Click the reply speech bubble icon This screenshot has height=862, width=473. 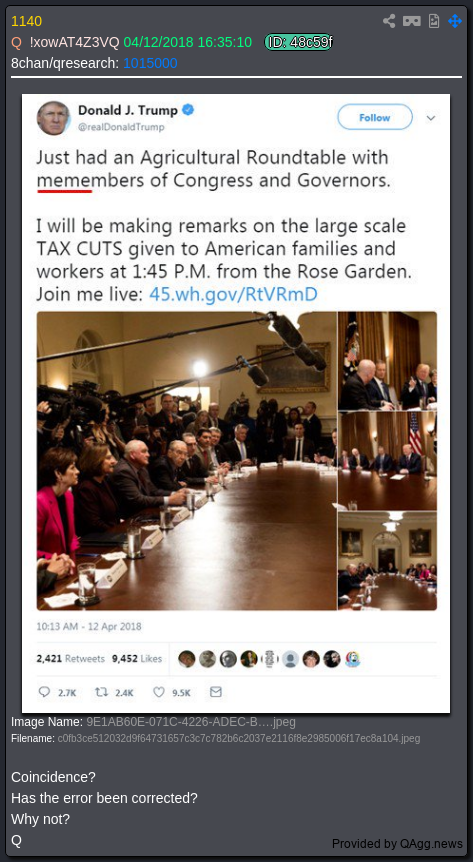point(45,692)
